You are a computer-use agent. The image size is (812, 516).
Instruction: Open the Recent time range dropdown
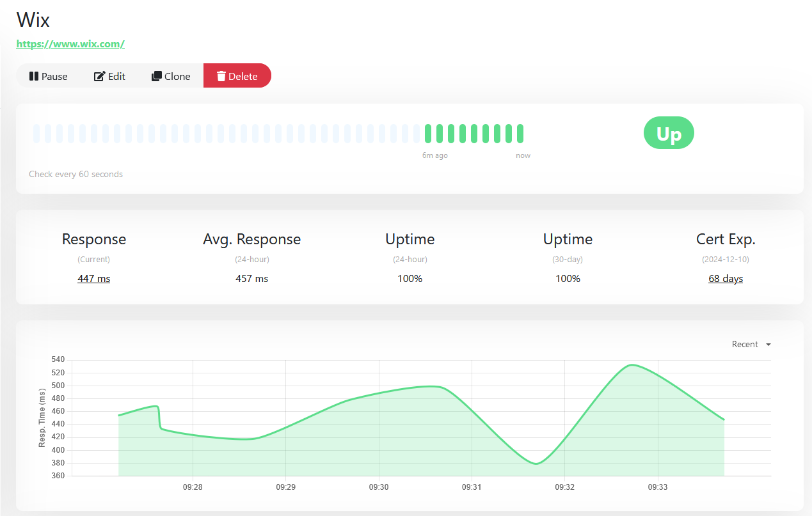click(x=751, y=344)
